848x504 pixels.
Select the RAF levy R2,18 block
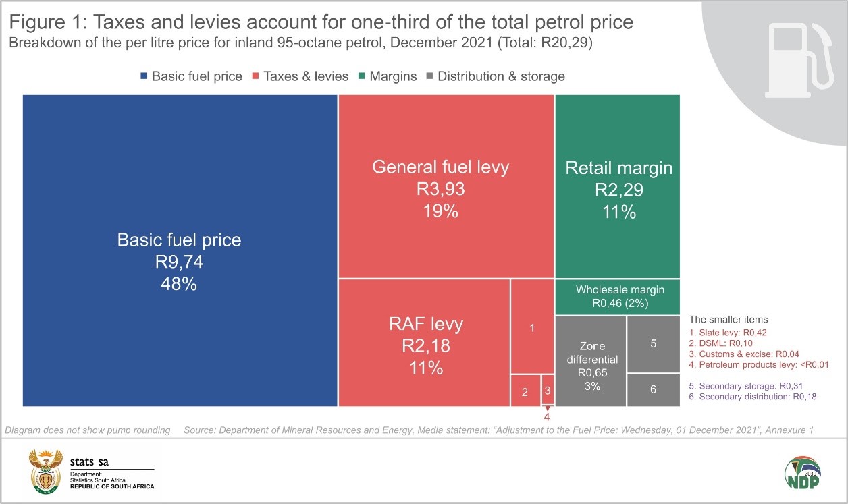point(424,343)
